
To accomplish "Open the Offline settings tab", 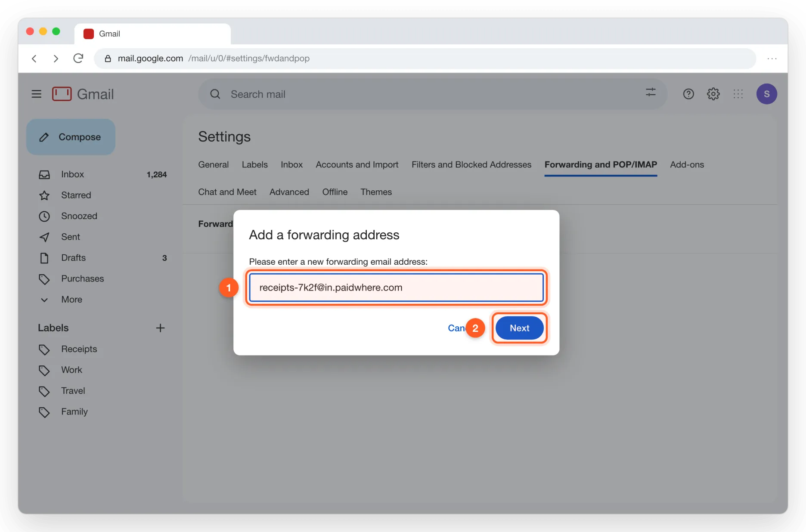I will pos(335,192).
